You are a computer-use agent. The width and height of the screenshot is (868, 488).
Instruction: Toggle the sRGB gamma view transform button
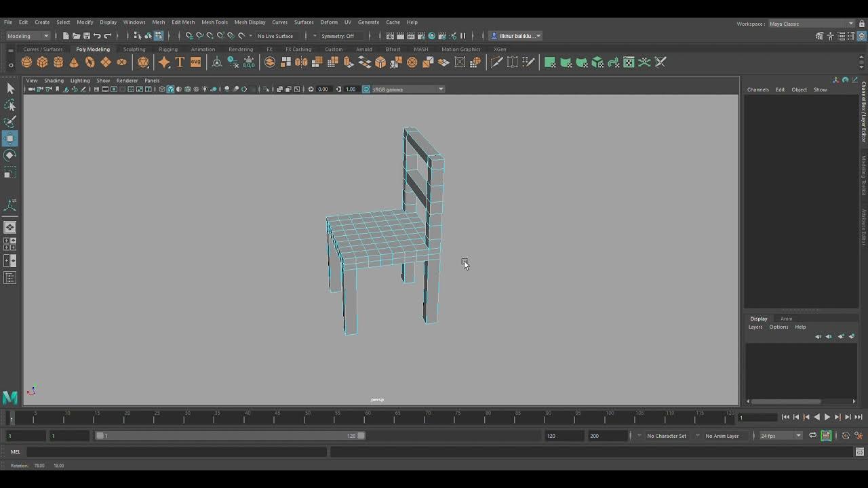[x=366, y=89]
